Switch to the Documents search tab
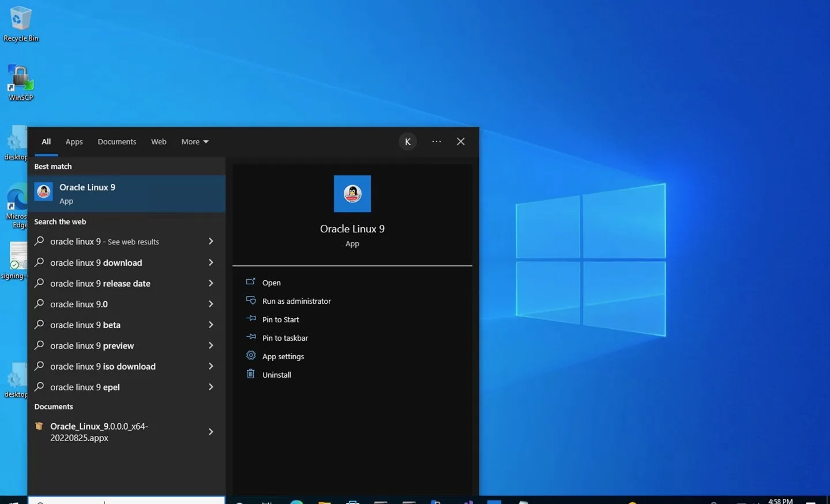Screen dimensions: 830x504 coord(117,142)
